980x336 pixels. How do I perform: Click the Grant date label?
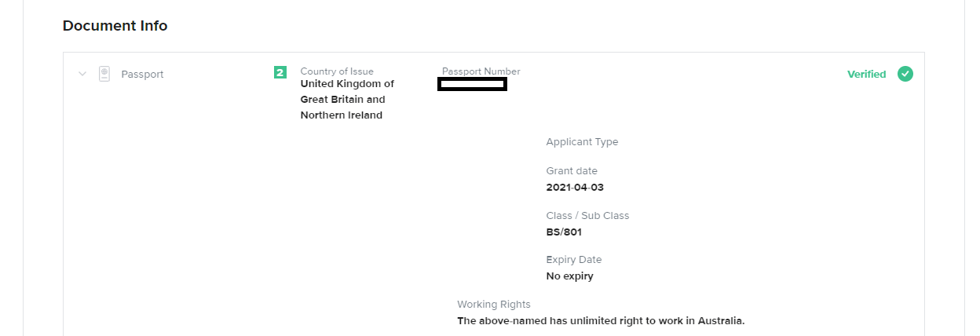coord(572,170)
